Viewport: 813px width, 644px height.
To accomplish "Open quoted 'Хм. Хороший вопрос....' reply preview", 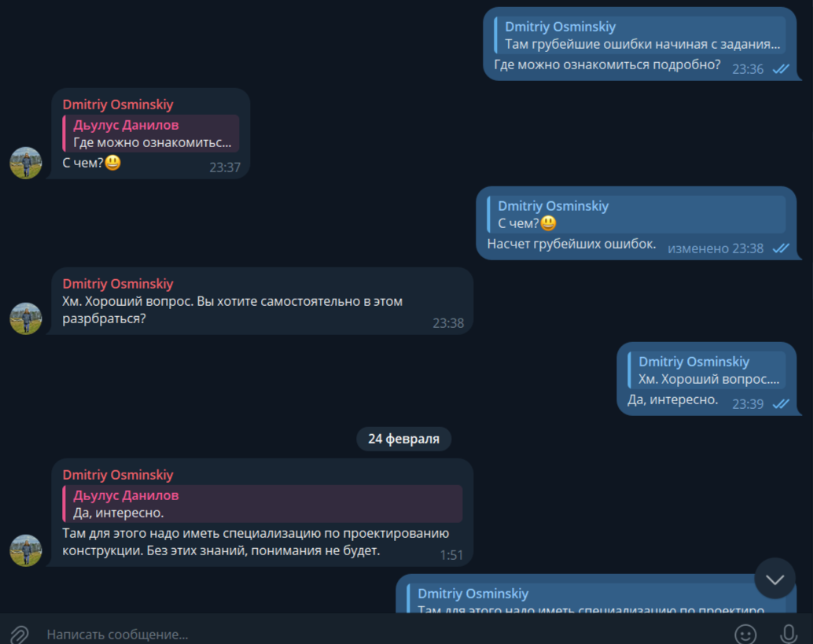I will [x=706, y=370].
